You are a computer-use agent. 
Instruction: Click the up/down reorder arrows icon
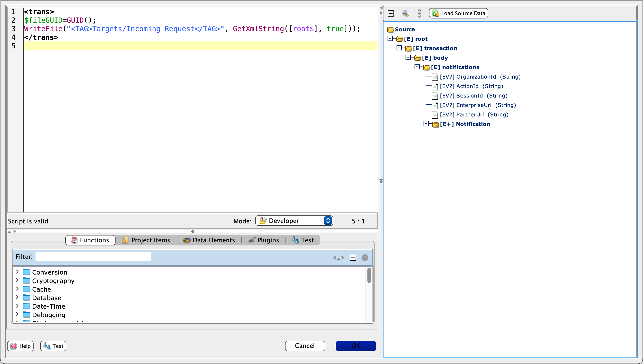tap(420, 13)
